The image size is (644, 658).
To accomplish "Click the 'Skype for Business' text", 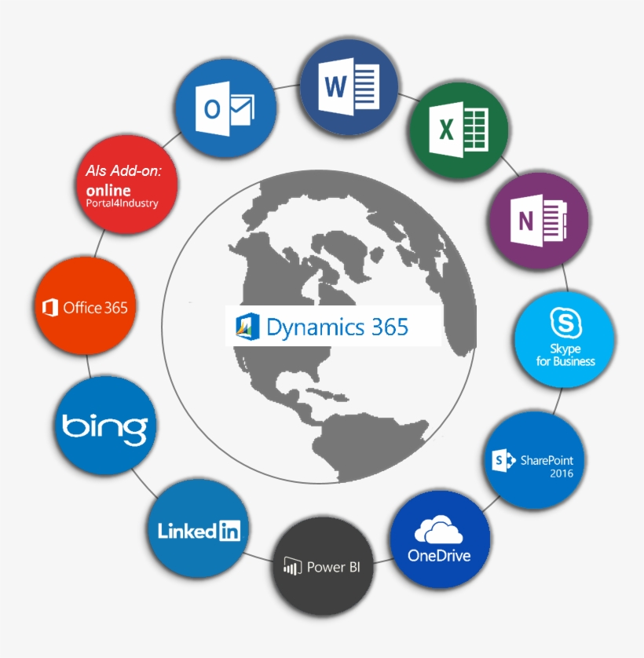I will pos(565,356).
